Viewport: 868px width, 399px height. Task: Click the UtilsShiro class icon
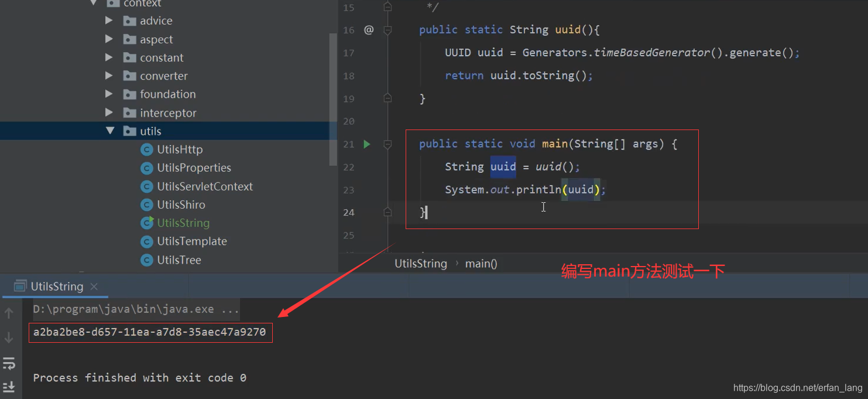(x=147, y=204)
